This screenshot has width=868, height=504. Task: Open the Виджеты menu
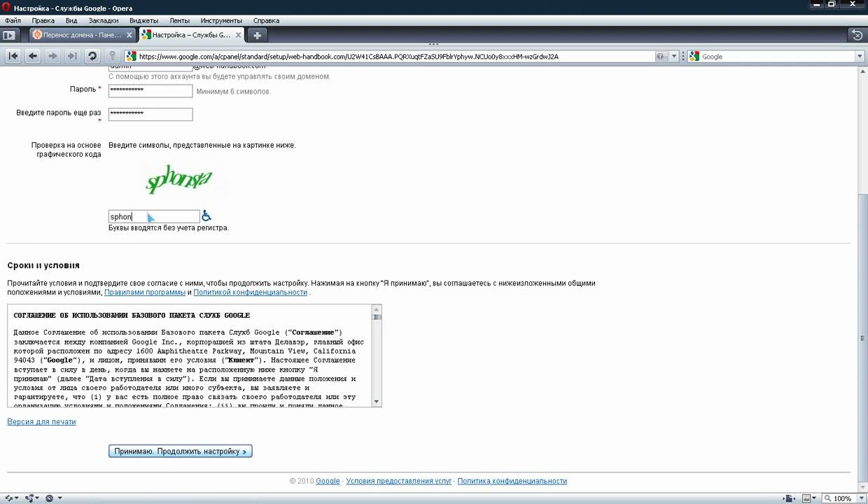click(143, 20)
